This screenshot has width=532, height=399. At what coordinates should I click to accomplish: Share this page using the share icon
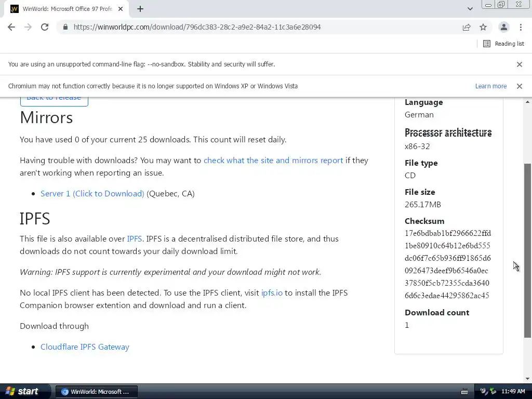point(467,27)
